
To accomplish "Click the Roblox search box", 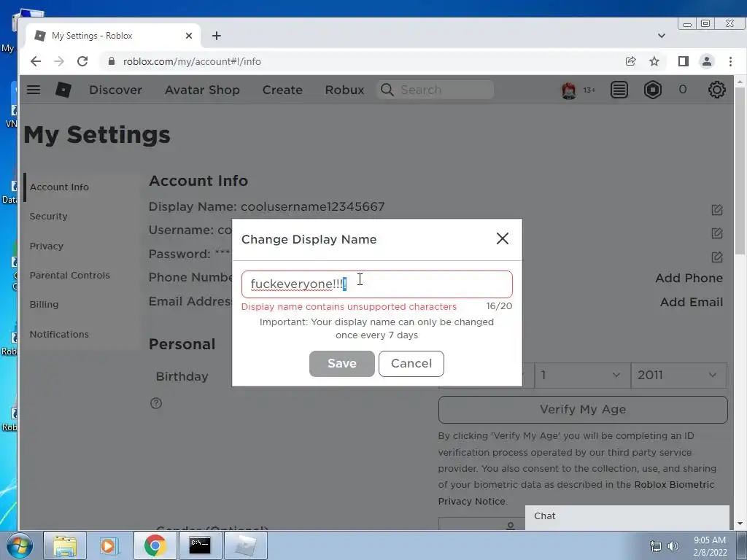I will (x=436, y=90).
